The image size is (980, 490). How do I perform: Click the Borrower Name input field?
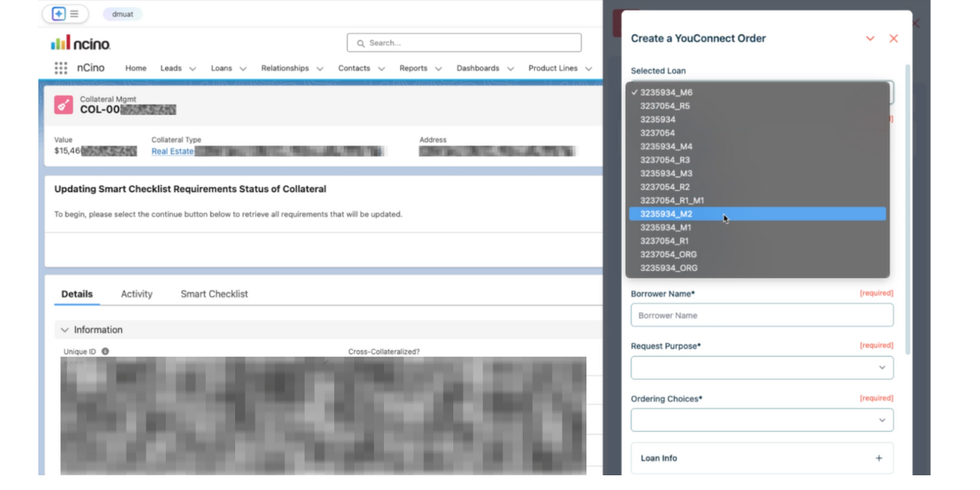tap(762, 315)
